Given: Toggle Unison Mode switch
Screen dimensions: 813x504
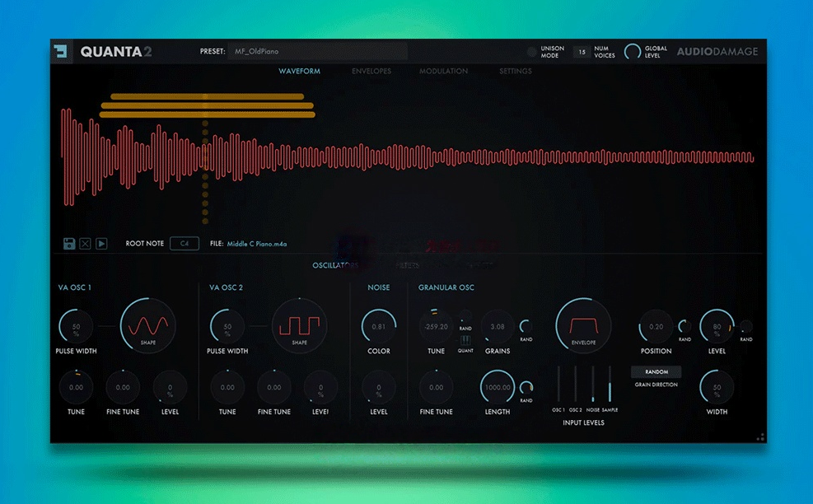Looking at the screenshot, I should point(532,51).
